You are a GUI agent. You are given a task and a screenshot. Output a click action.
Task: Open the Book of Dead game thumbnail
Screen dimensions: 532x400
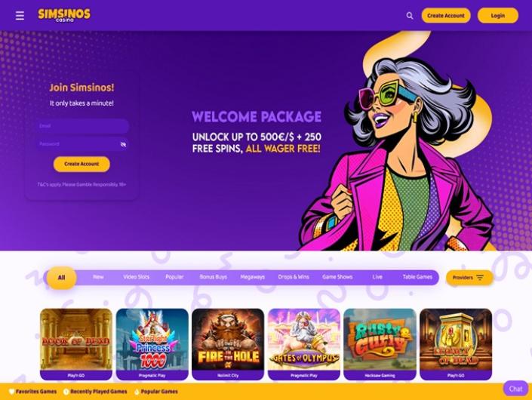pos(76,344)
